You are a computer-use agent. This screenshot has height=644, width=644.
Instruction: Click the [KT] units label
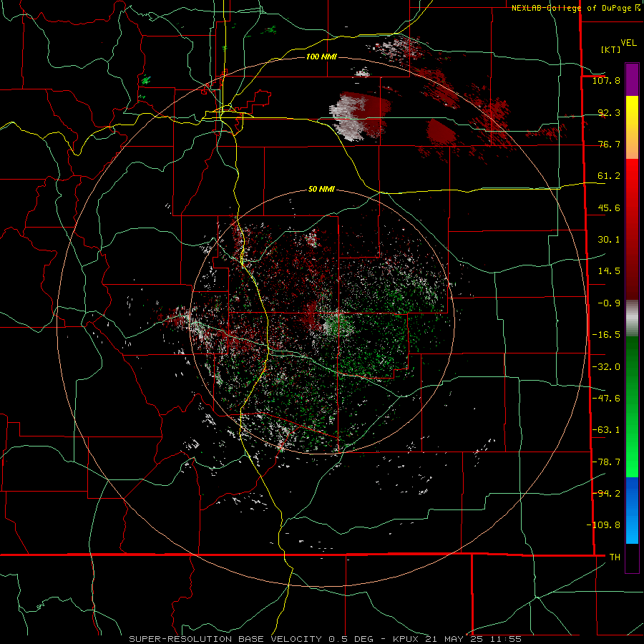tap(611, 49)
